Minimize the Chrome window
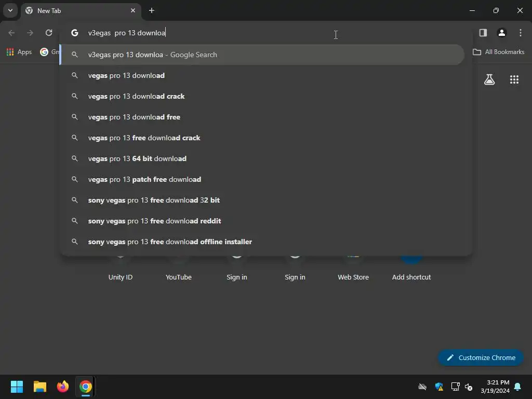Viewport: 532px width, 399px height. point(472,10)
